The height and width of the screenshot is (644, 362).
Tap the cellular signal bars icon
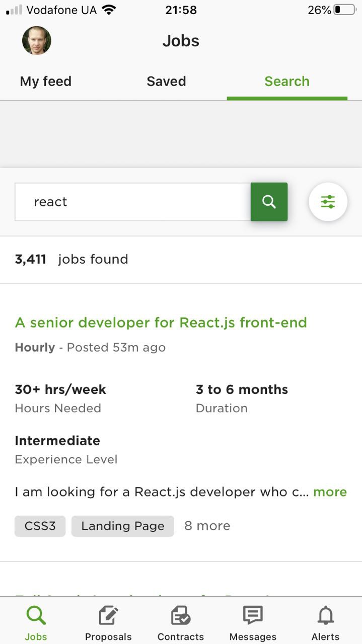click(x=14, y=10)
